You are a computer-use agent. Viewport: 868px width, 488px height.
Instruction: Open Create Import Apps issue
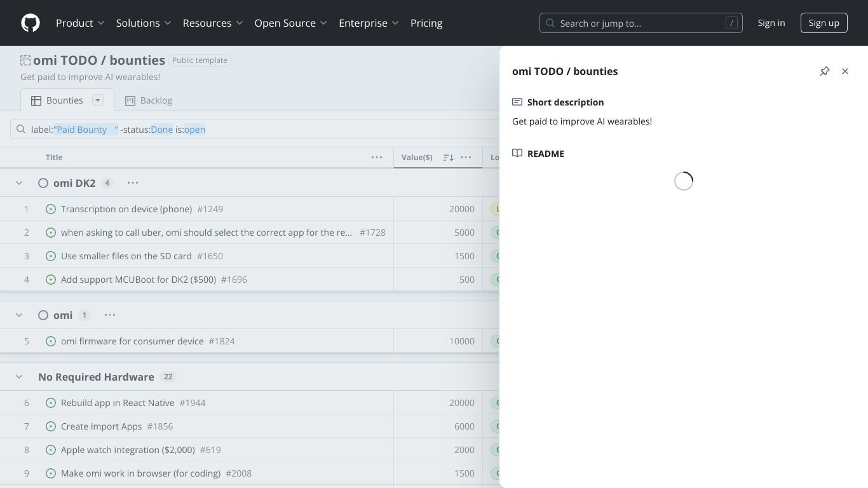coord(101,426)
